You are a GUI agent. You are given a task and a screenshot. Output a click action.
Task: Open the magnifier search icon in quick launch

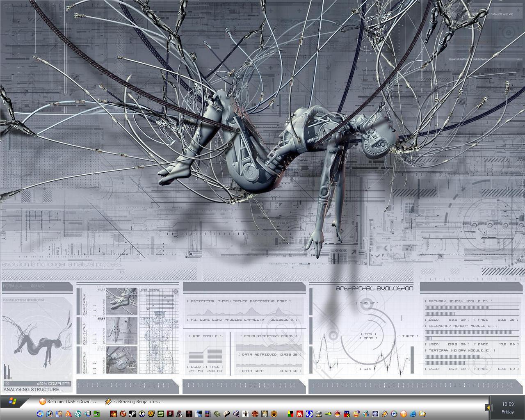coord(87,414)
